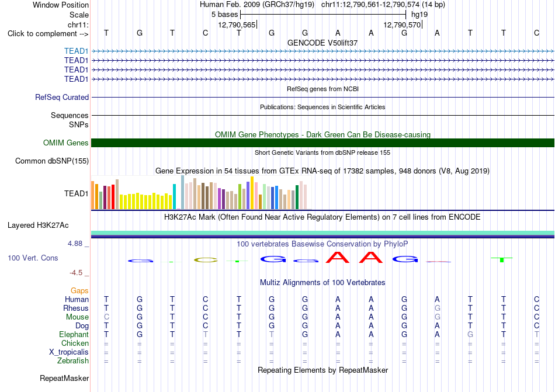Click the '12,790,570' coordinate marker

click(x=402, y=25)
